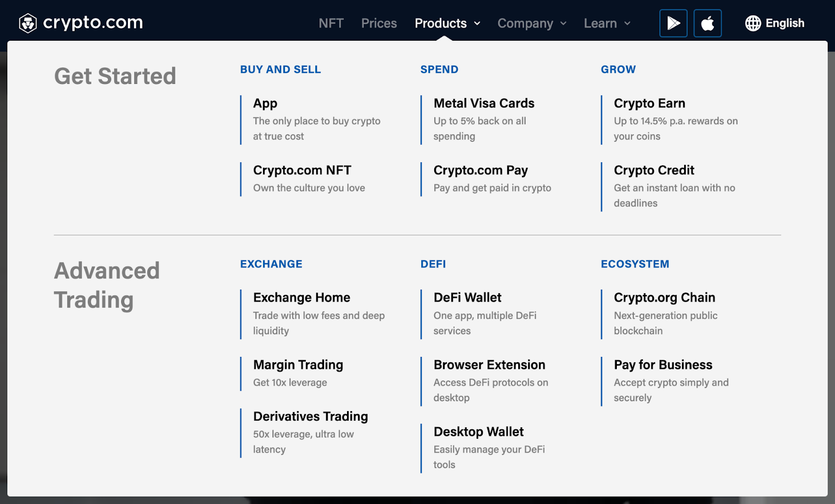Click the GROW column heading
Viewport: 835px width, 504px height.
coord(618,69)
